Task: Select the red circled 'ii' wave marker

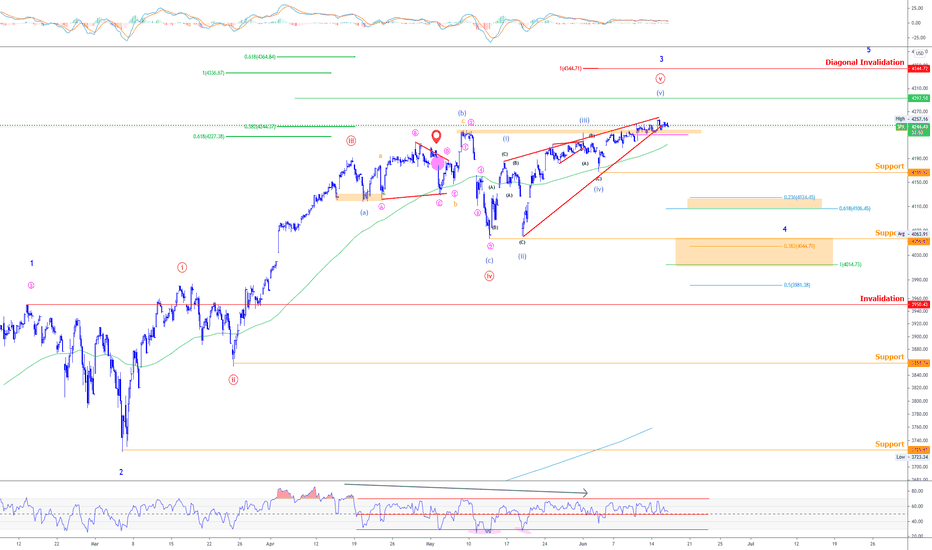Action: (234, 379)
